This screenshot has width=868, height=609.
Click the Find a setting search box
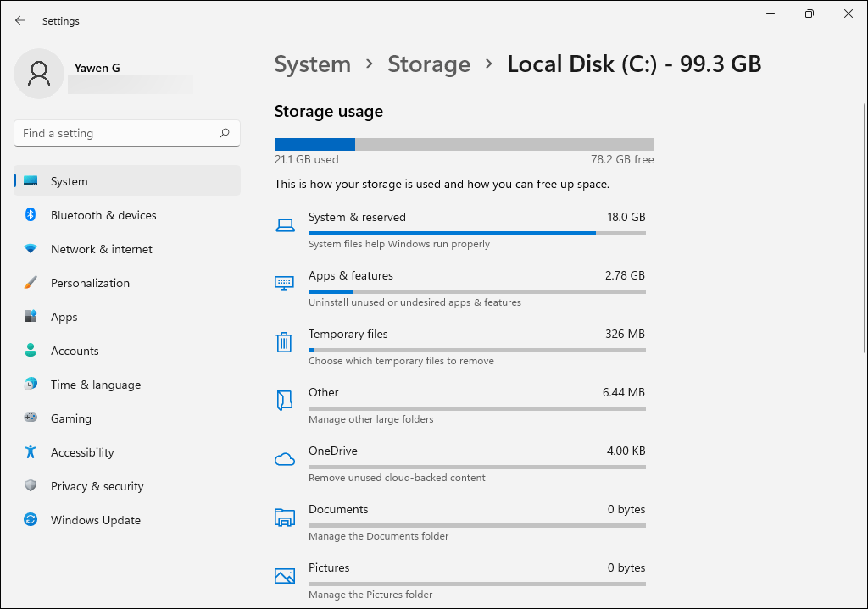[127, 133]
